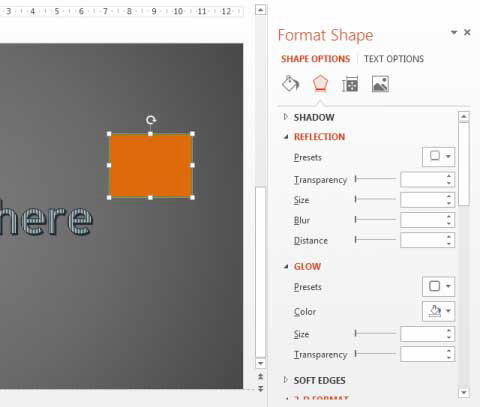Screen dimensions: 480x407
Task: Open the Glow Presets dropdown
Action: coord(438,286)
